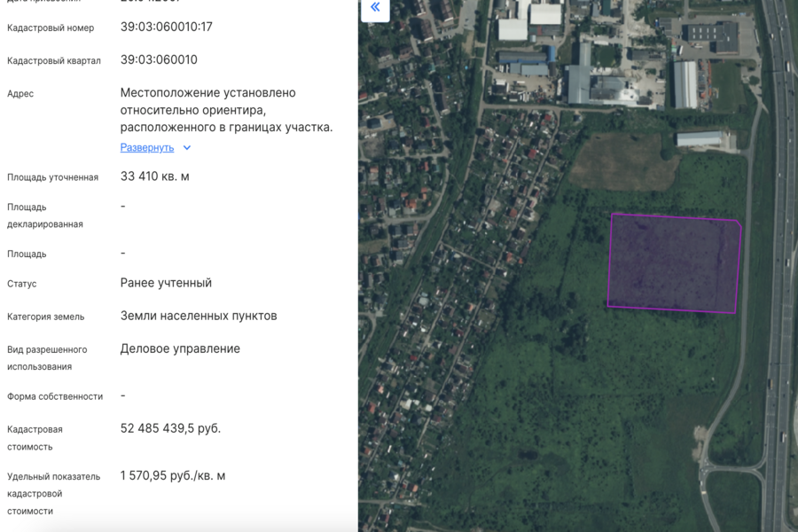The height and width of the screenshot is (532, 798).
Task: Click cadastral value 52 485 439,5 руб.
Action: click(x=170, y=428)
